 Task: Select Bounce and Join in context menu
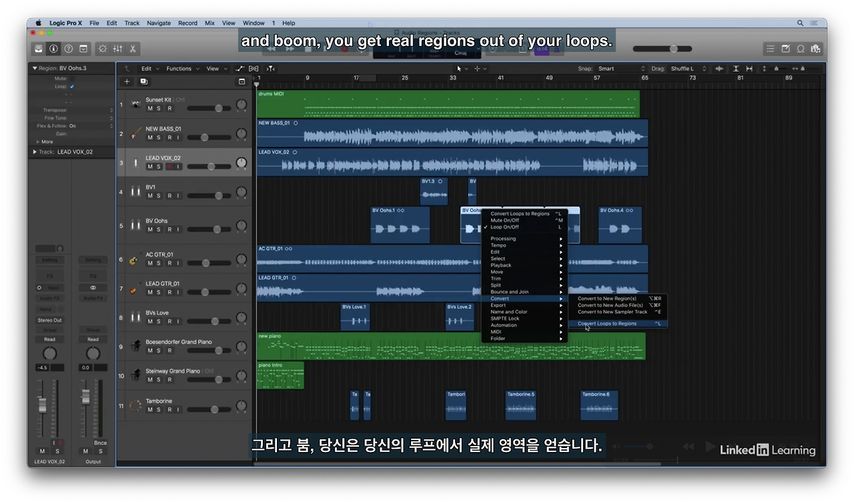click(x=525, y=292)
